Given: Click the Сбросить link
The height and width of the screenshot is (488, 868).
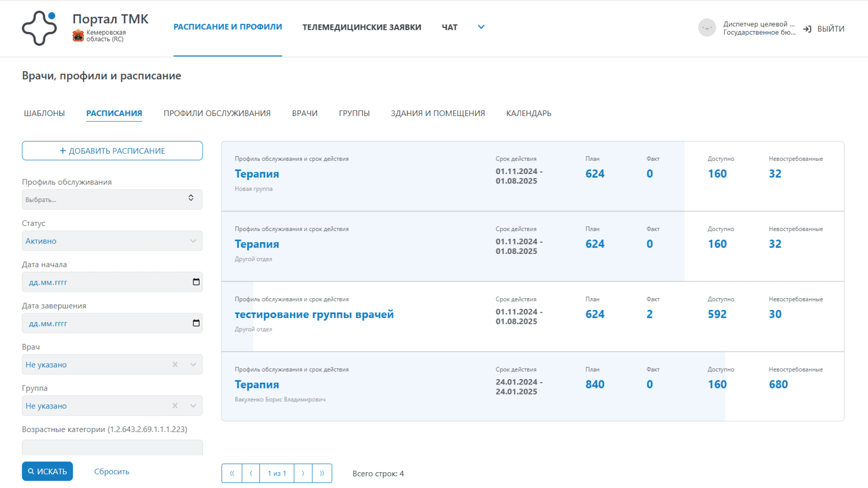Looking at the screenshot, I should 112,471.
